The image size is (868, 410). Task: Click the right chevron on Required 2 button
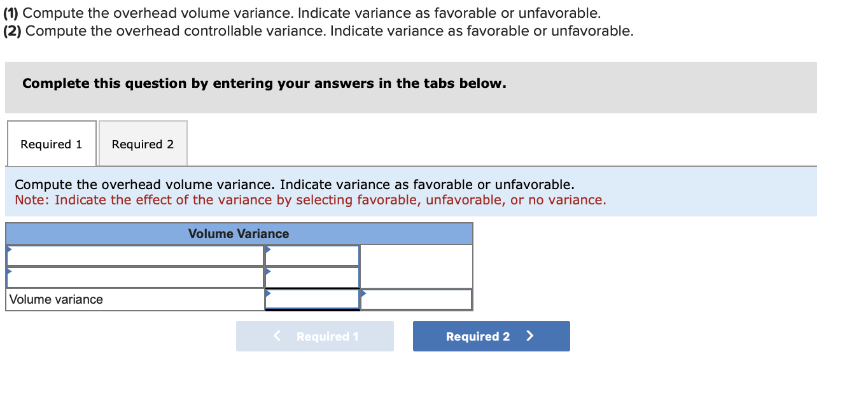click(530, 336)
